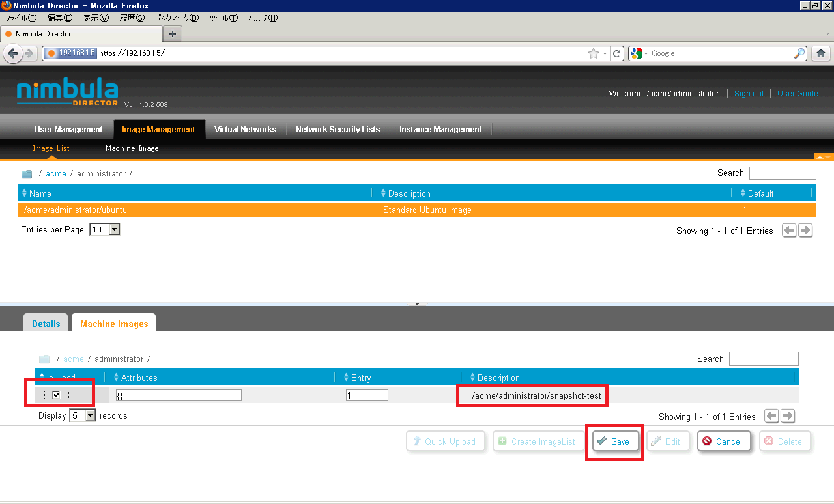Switch to Machine Image sub-tab

tap(132, 148)
